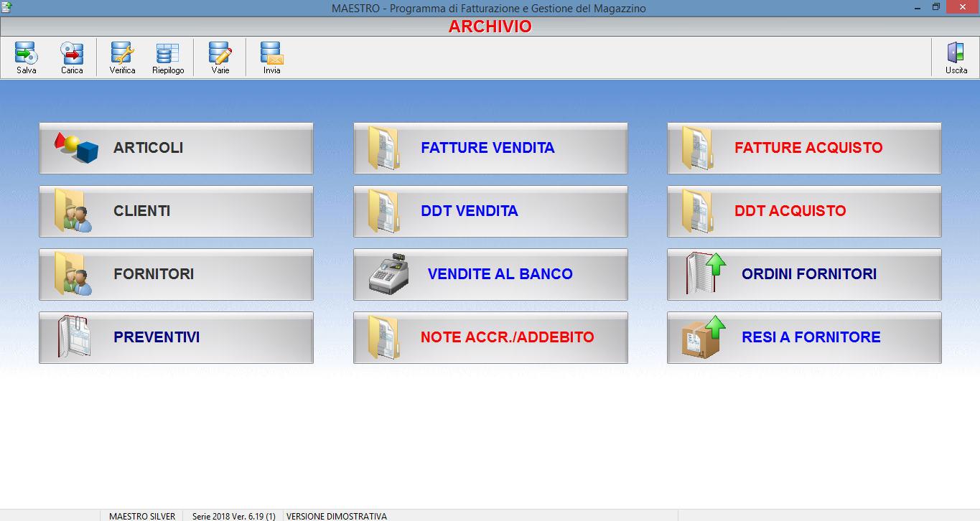The height and width of the screenshot is (521, 980).
Task: Open NOTE ACCR./ADDEBITO archive
Action: point(490,337)
